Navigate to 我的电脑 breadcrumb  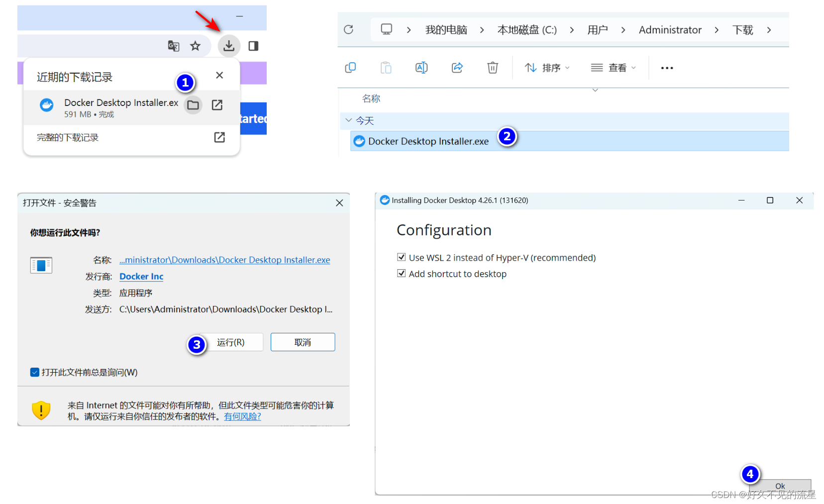coord(446,30)
